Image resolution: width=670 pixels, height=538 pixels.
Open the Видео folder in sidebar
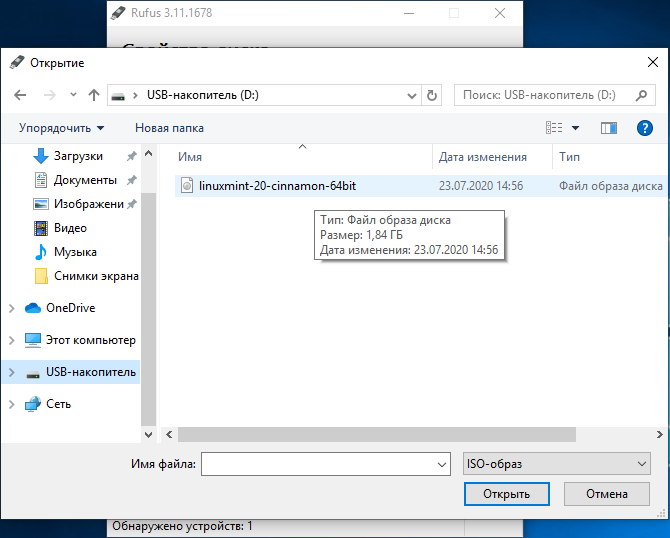(x=70, y=228)
